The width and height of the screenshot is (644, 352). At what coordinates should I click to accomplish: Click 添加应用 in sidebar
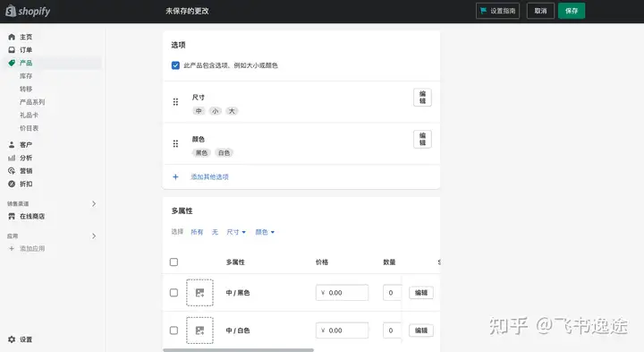(32, 248)
